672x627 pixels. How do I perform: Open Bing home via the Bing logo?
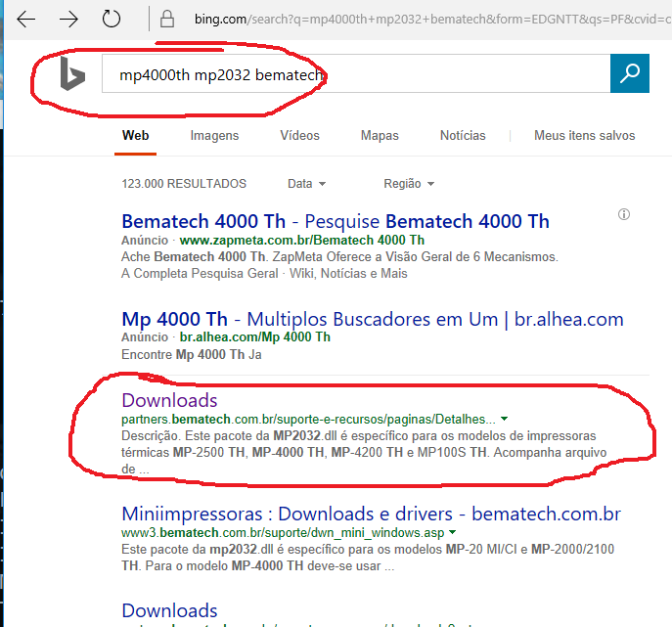[x=72, y=73]
